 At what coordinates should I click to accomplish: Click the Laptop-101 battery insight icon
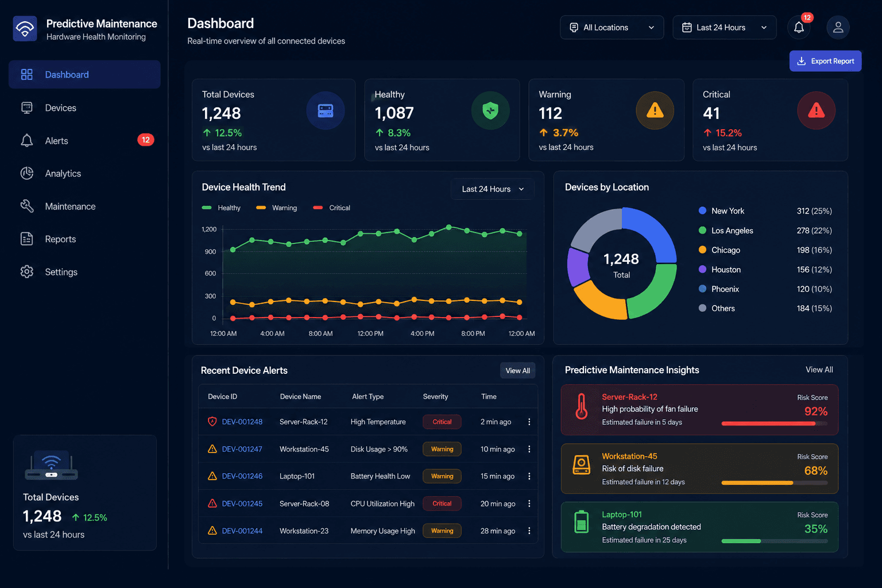point(581,522)
